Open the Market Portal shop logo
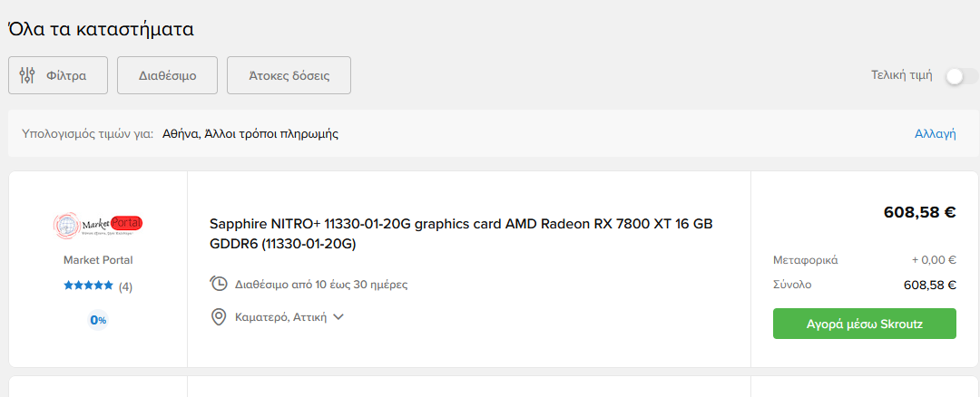 tap(98, 224)
